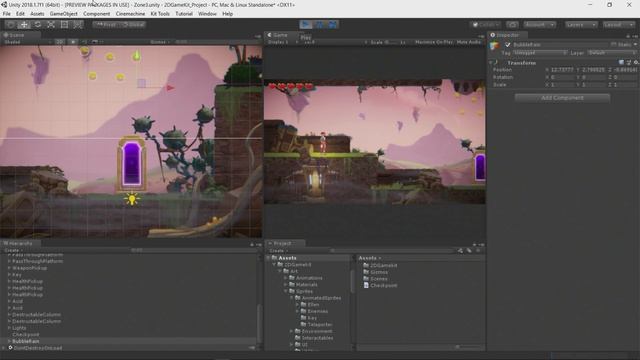Open Transform component preset icon
Image resolution: width=640 pixels, height=360 pixels.
coord(629,63)
